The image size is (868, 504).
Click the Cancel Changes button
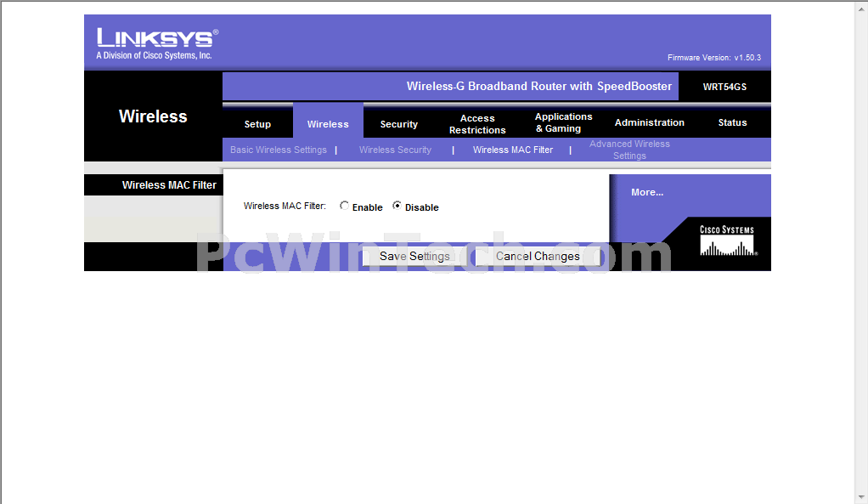pyautogui.click(x=538, y=257)
